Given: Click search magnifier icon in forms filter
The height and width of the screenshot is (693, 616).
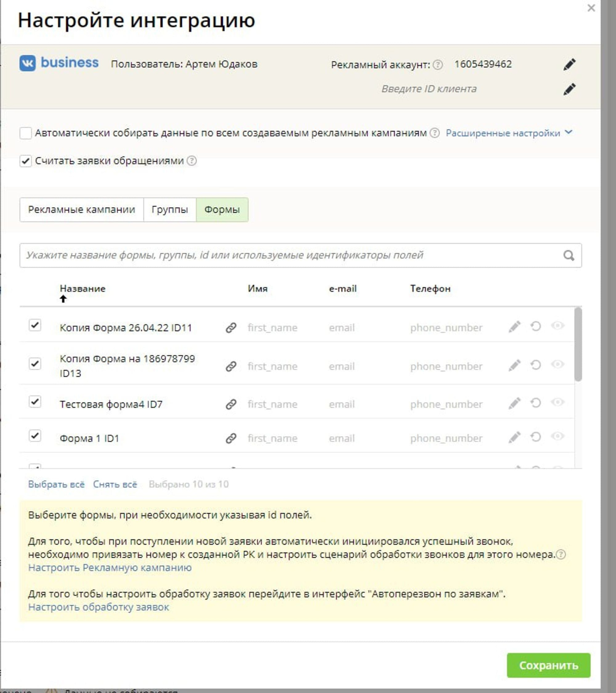Looking at the screenshot, I should pyautogui.click(x=569, y=256).
